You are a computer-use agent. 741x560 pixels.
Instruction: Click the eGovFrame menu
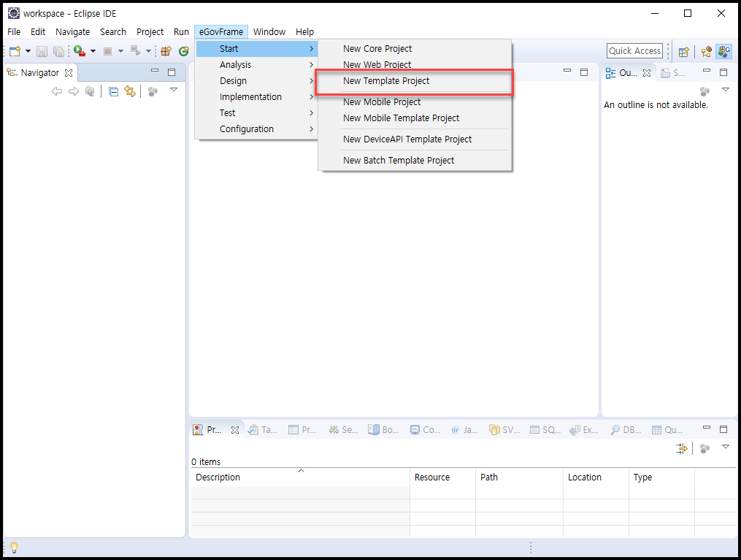221,31
